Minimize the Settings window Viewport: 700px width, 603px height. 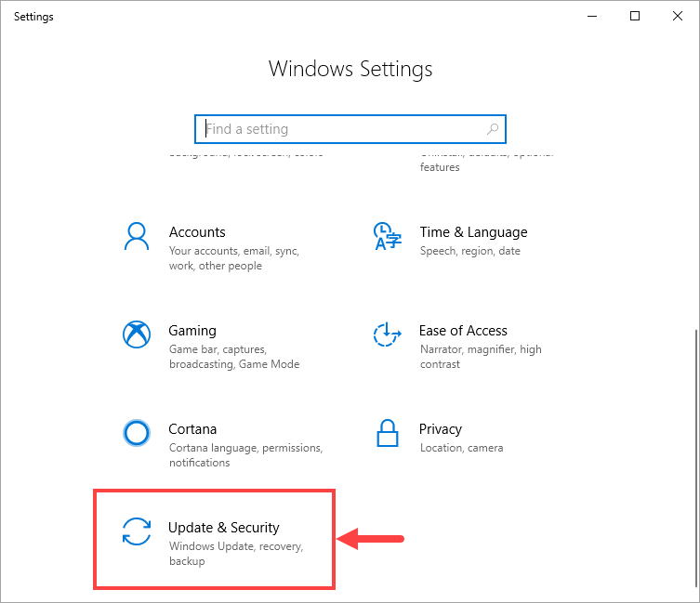pos(592,17)
